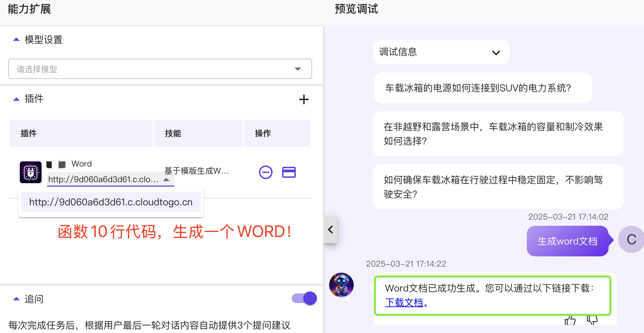Toggle off the 追问 switch
Screen dimensions: 644x333
tap(304, 298)
